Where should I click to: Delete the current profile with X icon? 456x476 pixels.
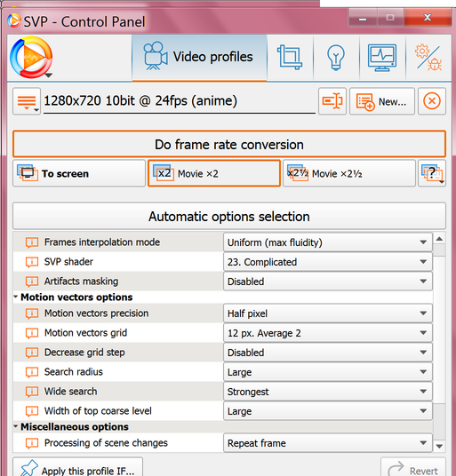click(x=432, y=101)
